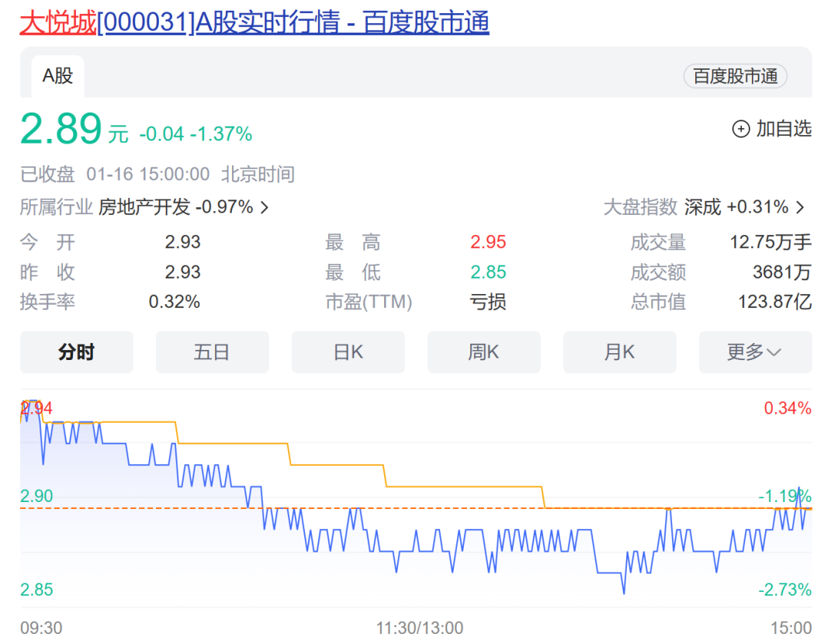The height and width of the screenshot is (644, 838).
Task: Click the 昨收 value 2.93
Action: coord(182,272)
